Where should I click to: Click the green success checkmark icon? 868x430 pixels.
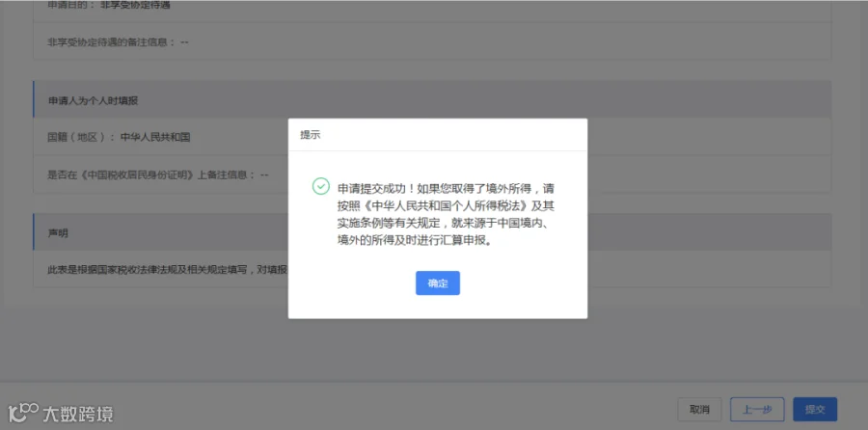(321, 186)
